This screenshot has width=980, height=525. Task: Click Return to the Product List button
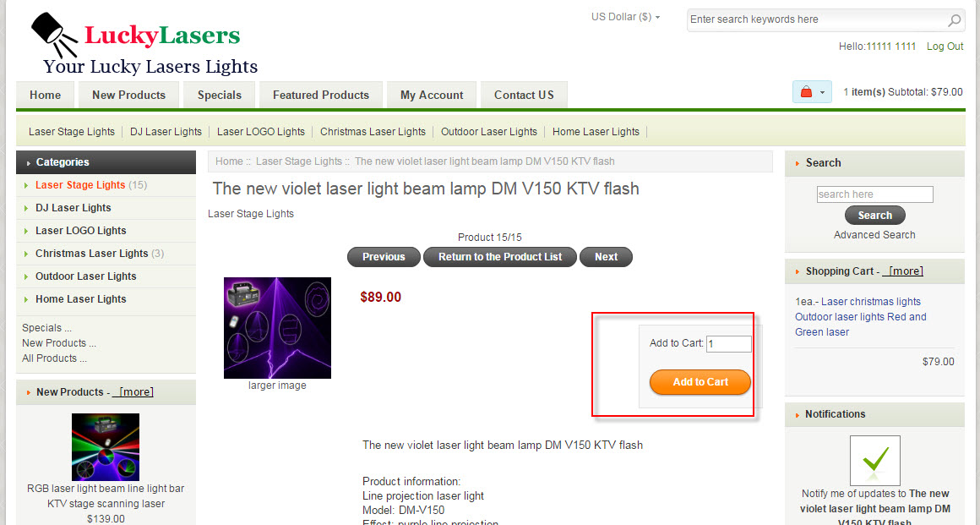pos(500,256)
